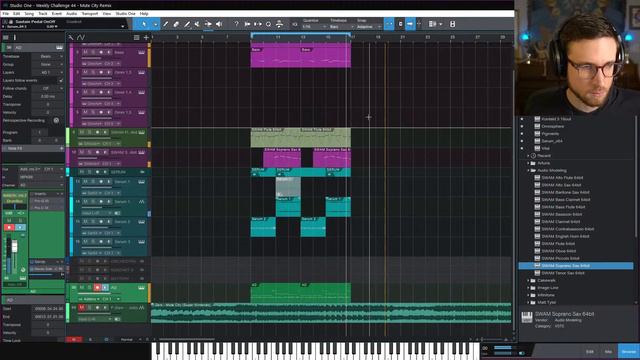Click the browser vertical scrollbar
The width and height of the screenshot is (640, 360).
pyautogui.click(x=636, y=176)
